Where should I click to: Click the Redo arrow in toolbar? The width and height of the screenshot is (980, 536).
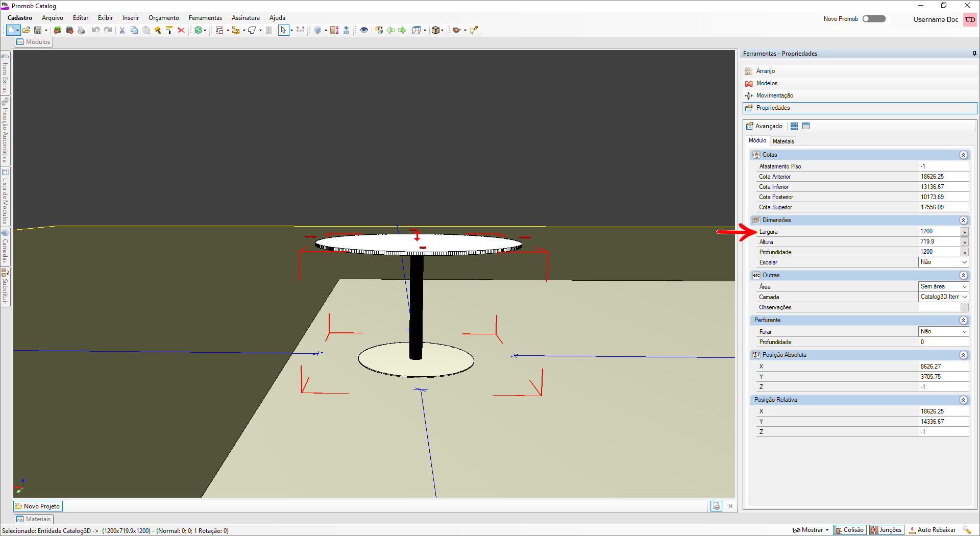pos(108,30)
